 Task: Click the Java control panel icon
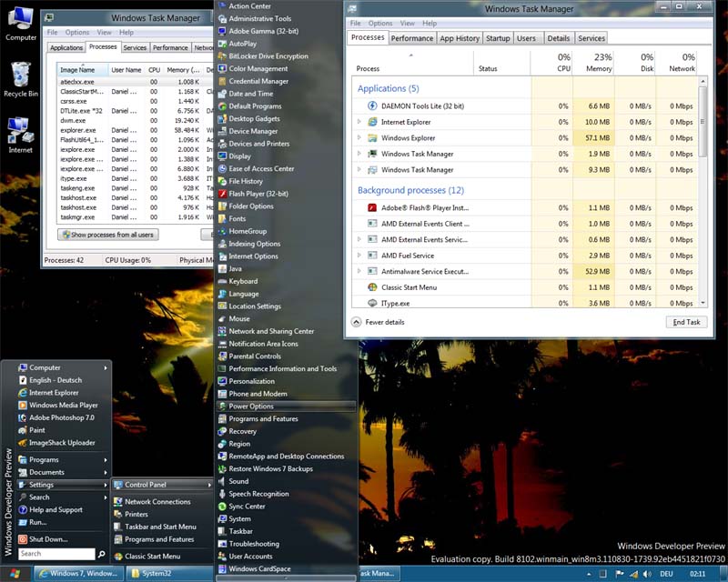[x=222, y=269]
